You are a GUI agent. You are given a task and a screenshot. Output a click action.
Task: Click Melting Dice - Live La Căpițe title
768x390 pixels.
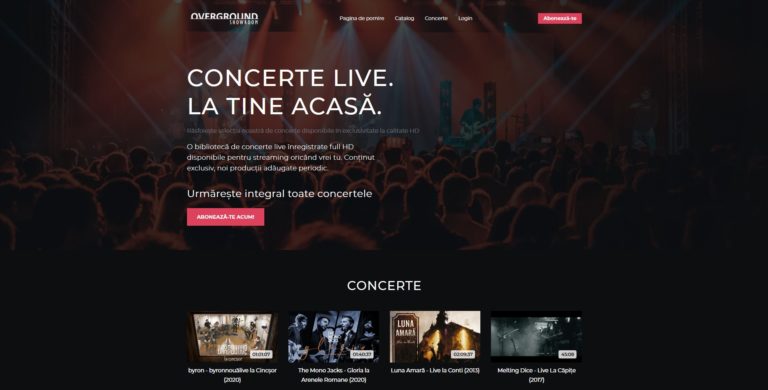pyautogui.click(x=536, y=375)
